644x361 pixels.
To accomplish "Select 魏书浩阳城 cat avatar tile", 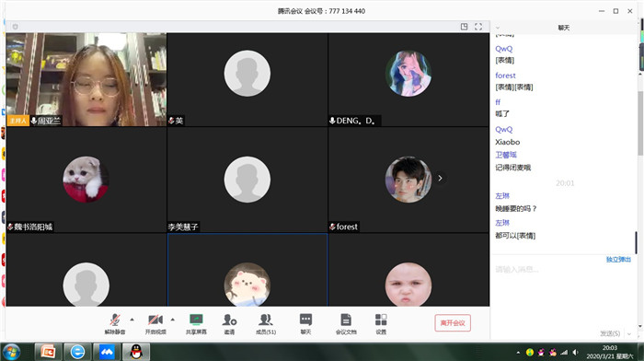I will click(x=86, y=180).
